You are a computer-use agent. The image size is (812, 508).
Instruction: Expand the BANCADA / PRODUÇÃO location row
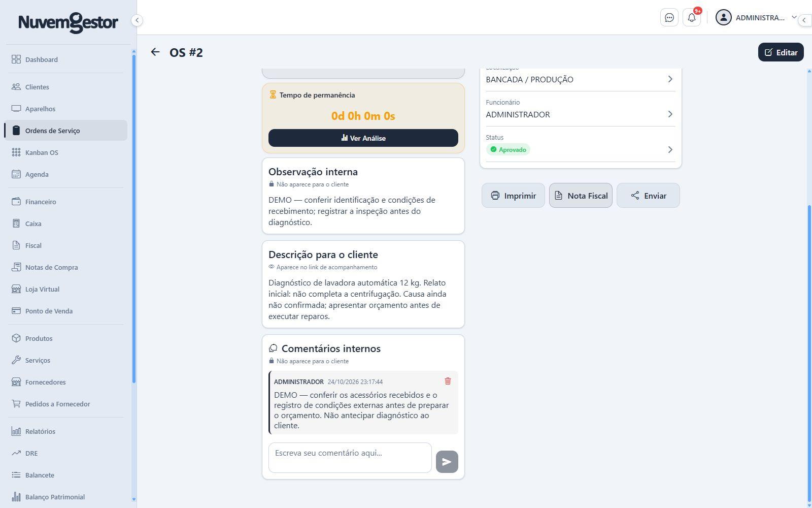[x=581, y=79]
